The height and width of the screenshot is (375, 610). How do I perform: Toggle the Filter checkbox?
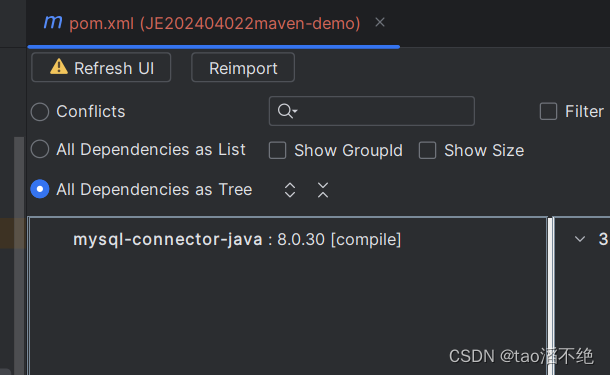pos(548,111)
